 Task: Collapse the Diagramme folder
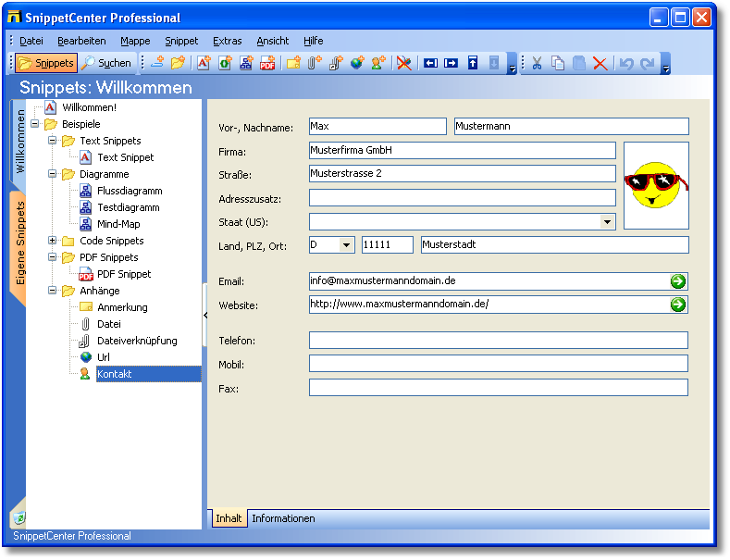click(52, 174)
